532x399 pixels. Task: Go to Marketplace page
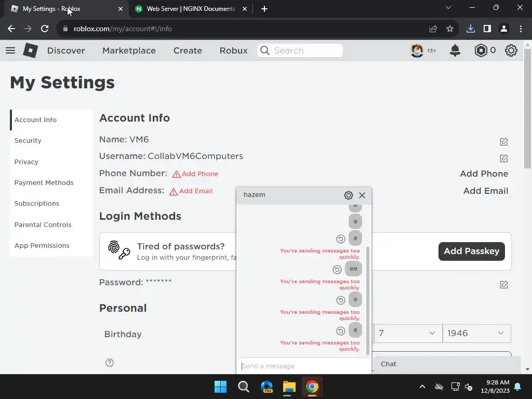coord(129,50)
